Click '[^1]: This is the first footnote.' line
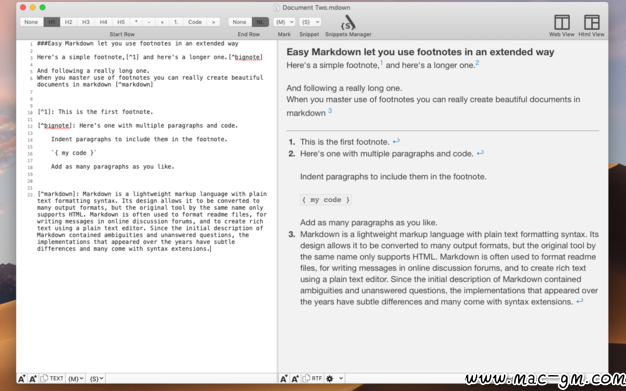Screen dimensions: 626x391 click(x=95, y=112)
